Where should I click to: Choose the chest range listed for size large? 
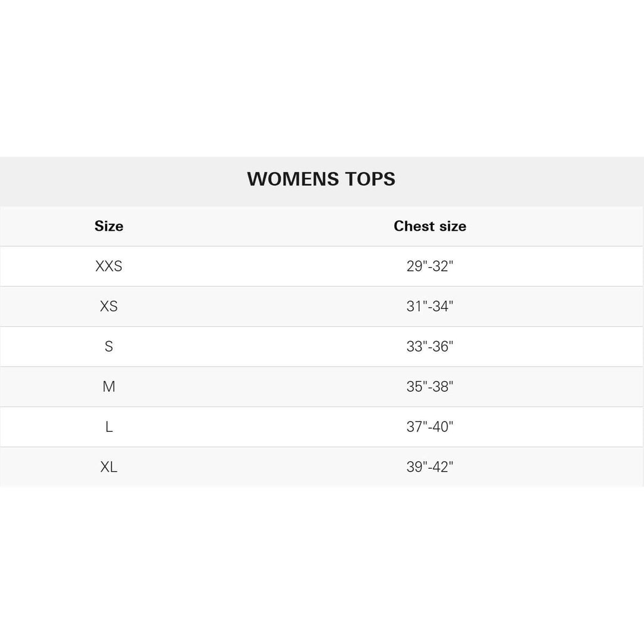[x=430, y=427]
